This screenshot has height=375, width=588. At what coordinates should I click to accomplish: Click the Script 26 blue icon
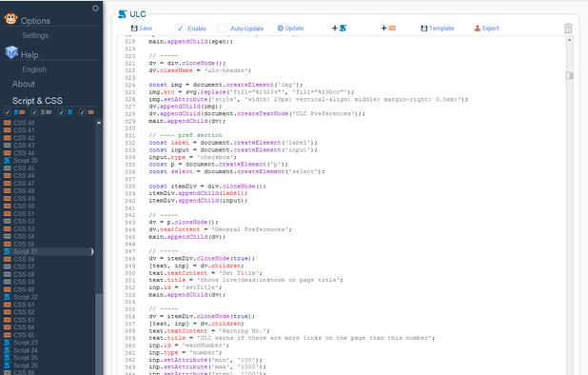[7, 365]
